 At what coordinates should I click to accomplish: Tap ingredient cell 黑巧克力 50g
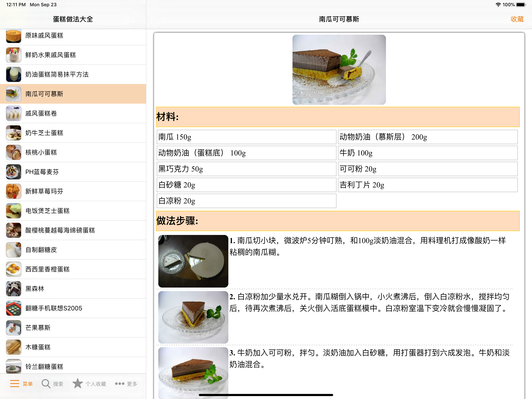[x=247, y=169]
